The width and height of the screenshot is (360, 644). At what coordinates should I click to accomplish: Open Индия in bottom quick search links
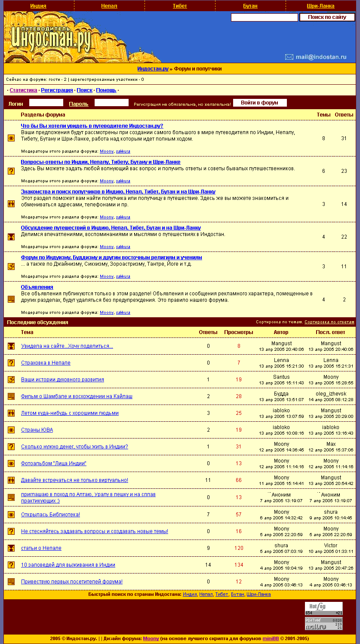point(190,595)
